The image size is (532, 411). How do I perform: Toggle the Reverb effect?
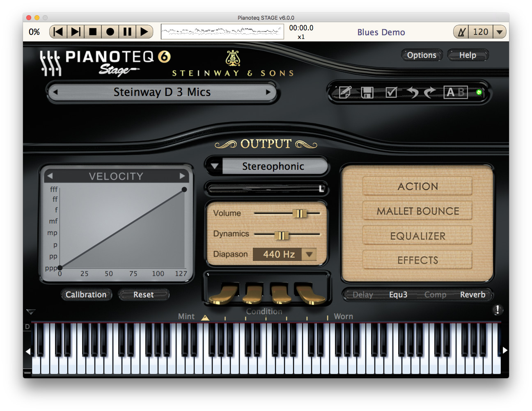pos(472,295)
